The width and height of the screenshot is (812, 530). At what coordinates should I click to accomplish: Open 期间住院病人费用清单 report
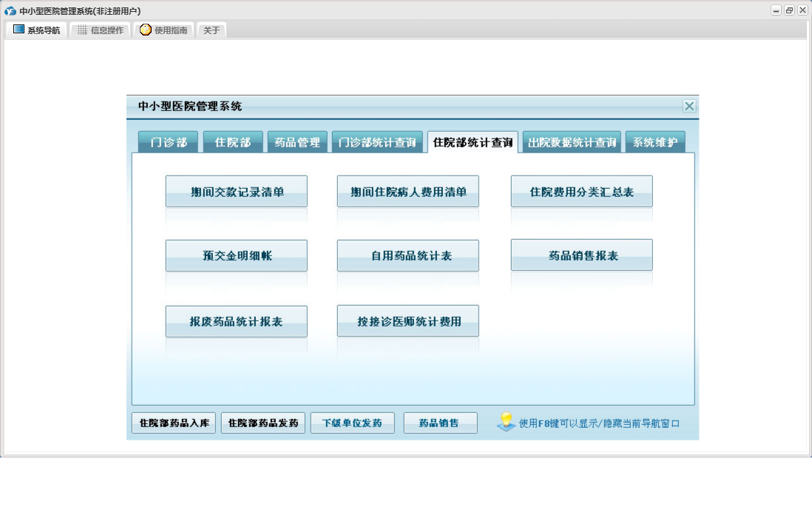[408, 192]
